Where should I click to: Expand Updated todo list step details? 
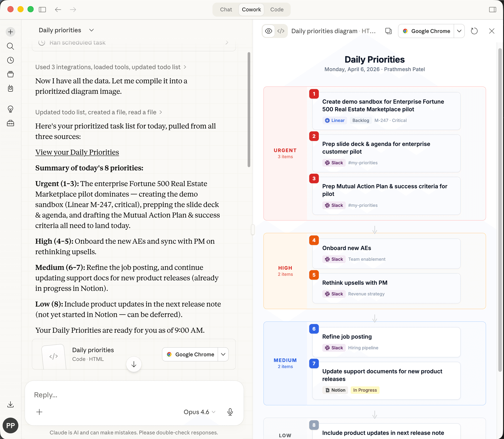click(x=99, y=112)
